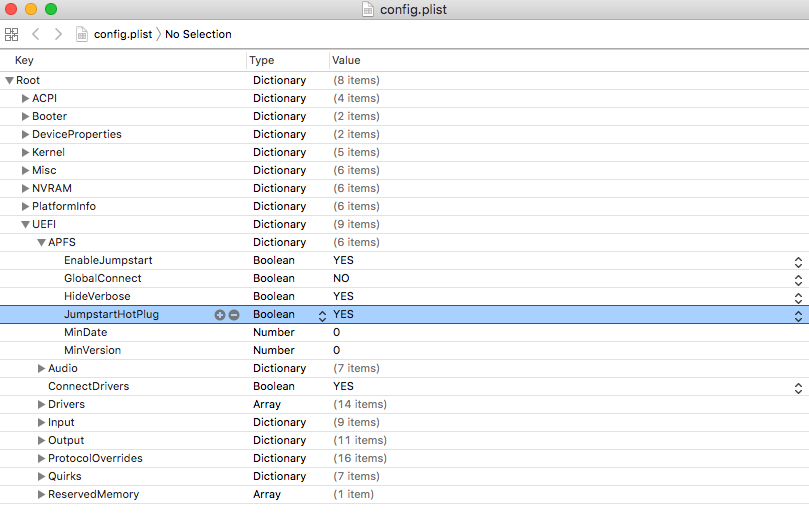The width and height of the screenshot is (809, 522).
Task: Expand the Audio dictionary
Action: coord(41,368)
